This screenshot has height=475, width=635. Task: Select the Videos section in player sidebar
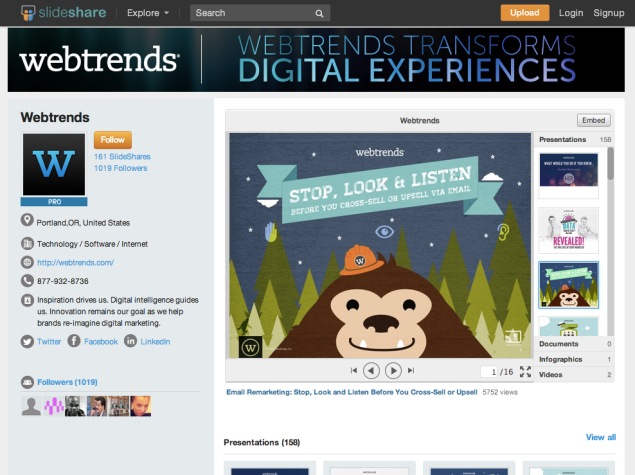point(575,375)
